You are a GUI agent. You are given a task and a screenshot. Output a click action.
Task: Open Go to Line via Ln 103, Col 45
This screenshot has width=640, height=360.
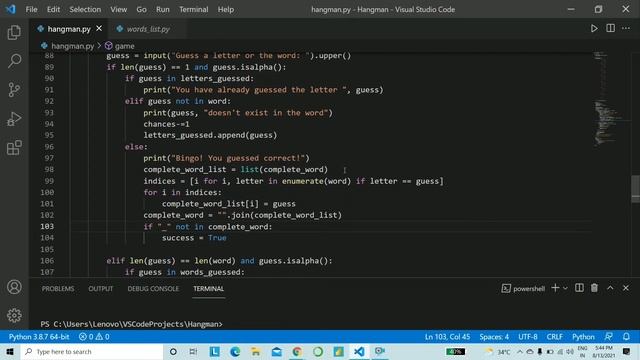coord(447,337)
